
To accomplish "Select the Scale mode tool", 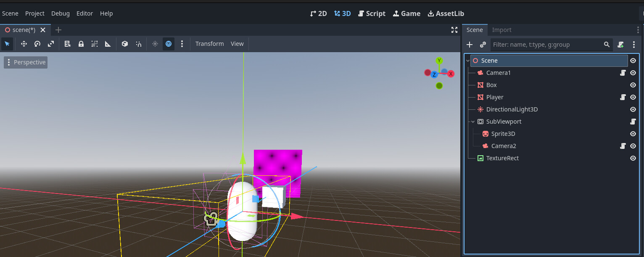I will point(51,44).
